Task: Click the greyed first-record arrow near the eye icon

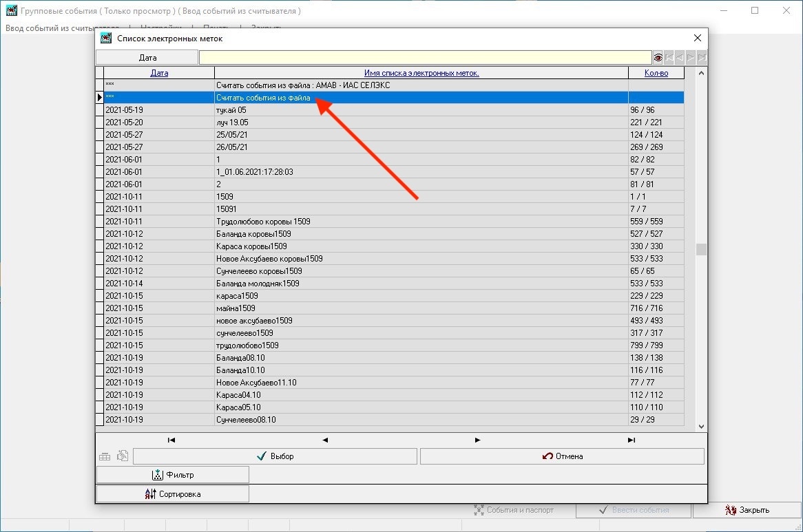Action: (x=669, y=57)
